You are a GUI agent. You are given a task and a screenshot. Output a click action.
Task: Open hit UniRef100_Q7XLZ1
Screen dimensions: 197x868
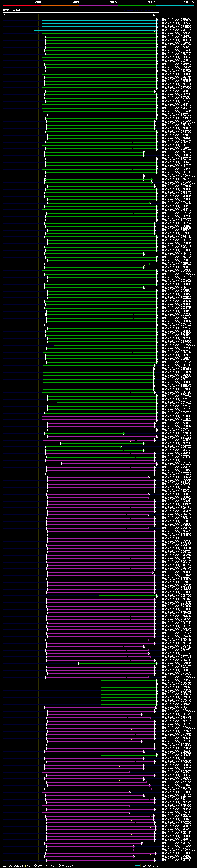point(177,67)
